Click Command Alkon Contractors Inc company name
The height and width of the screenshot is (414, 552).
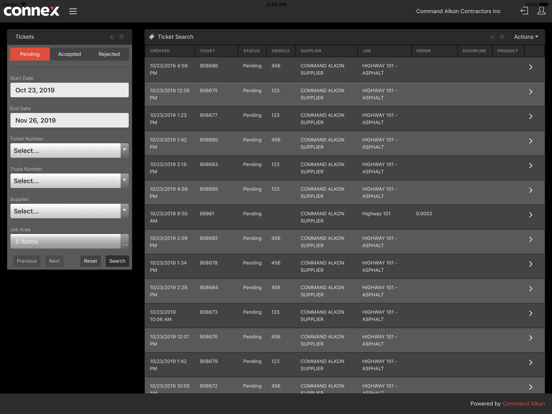tap(458, 11)
